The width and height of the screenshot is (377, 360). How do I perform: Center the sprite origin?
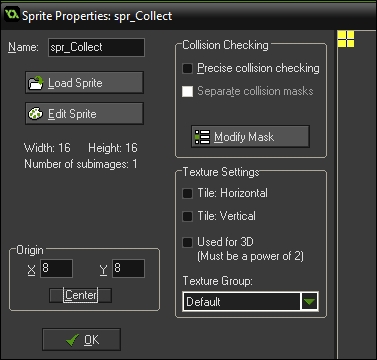point(81,295)
